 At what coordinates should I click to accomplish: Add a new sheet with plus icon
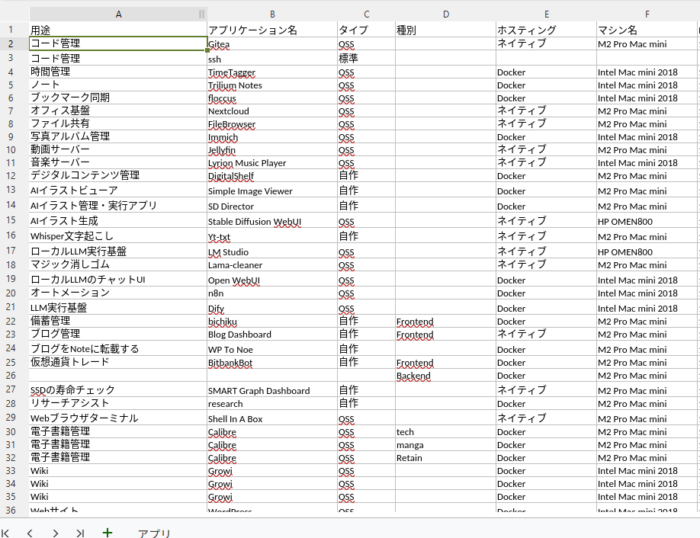107,533
